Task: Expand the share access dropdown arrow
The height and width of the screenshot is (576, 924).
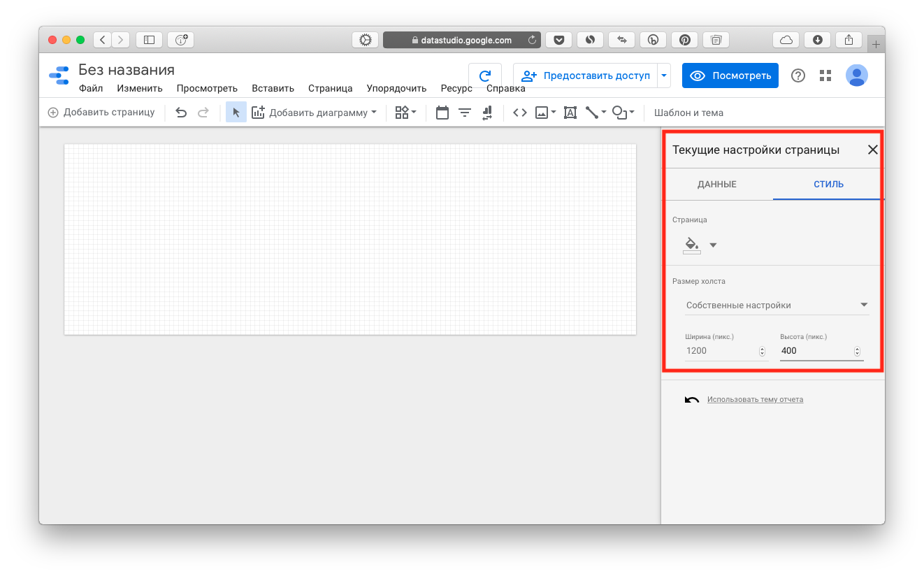Action: click(664, 75)
